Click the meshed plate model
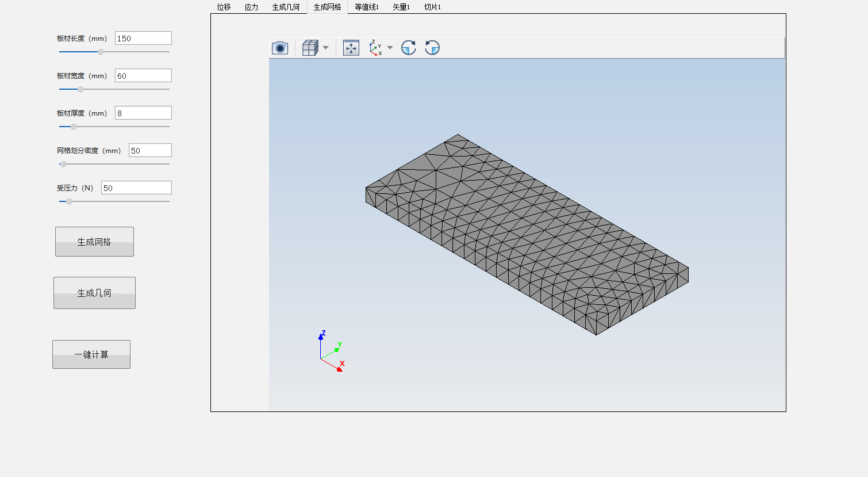 pos(527,235)
